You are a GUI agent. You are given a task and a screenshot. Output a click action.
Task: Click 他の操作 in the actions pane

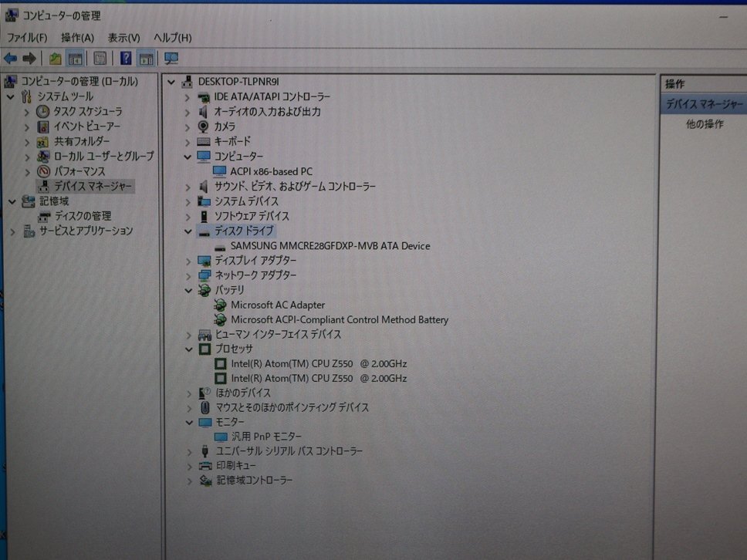pyautogui.click(x=705, y=124)
